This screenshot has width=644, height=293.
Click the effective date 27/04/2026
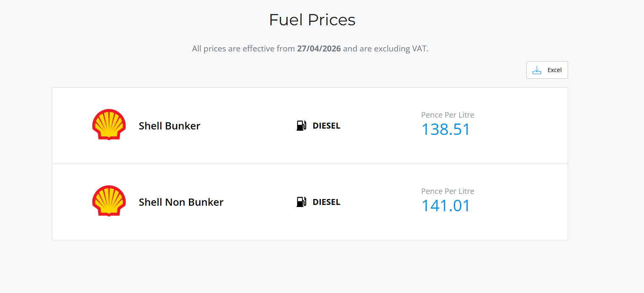[x=319, y=48]
